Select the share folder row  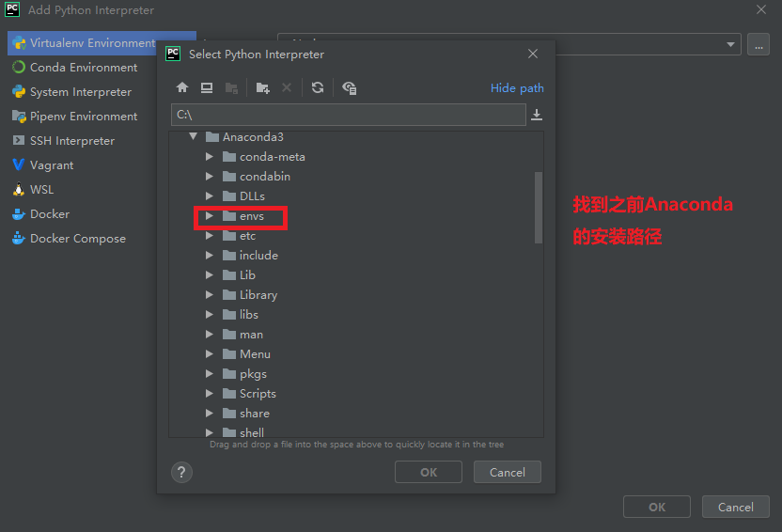(352, 414)
